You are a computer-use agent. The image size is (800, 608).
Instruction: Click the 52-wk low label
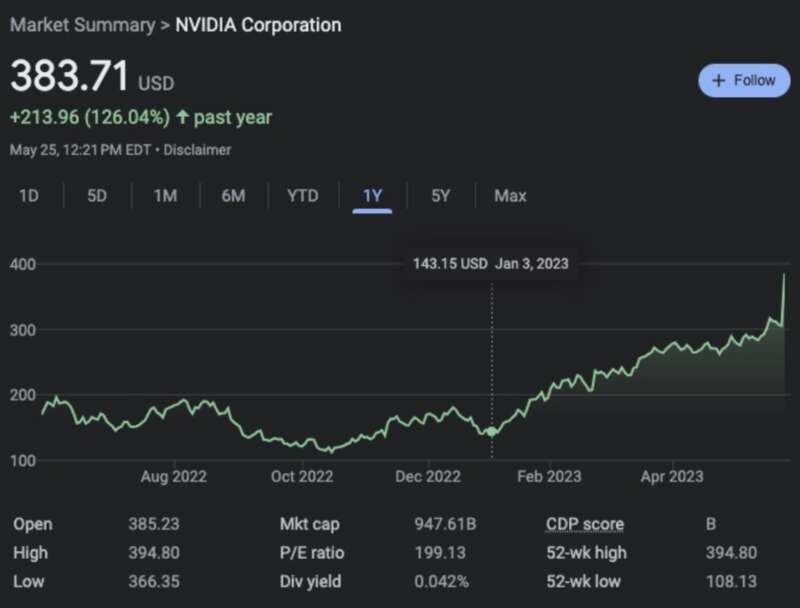(x=584, y=581)
